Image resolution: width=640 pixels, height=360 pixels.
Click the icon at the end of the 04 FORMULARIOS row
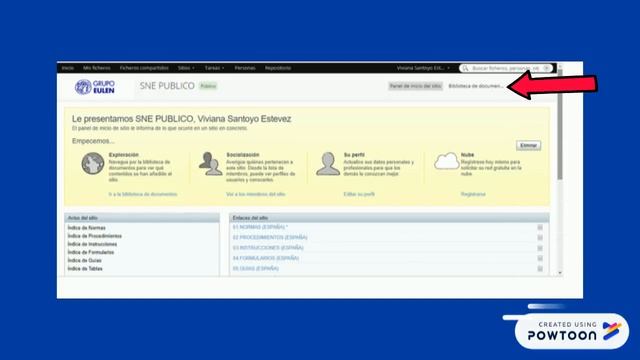[x=540, y=258]
